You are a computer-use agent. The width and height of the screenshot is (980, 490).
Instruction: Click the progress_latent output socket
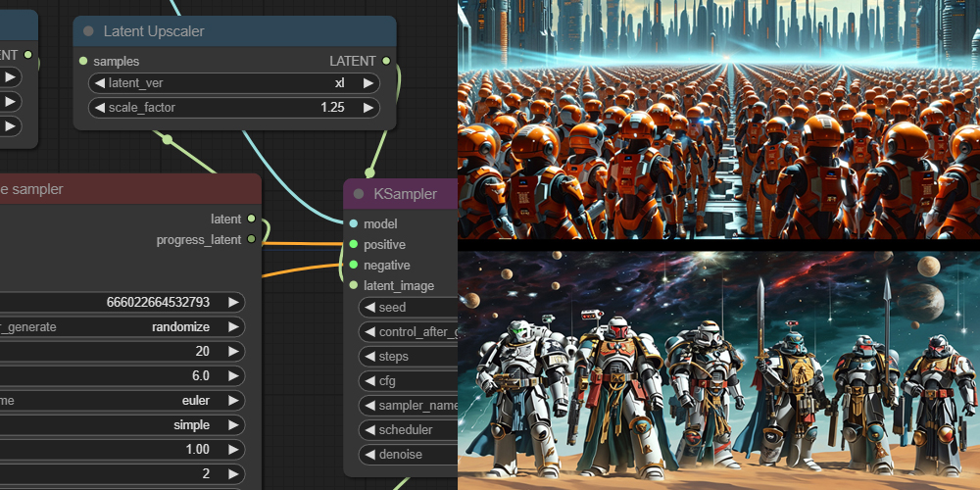(x=251, y=239)
